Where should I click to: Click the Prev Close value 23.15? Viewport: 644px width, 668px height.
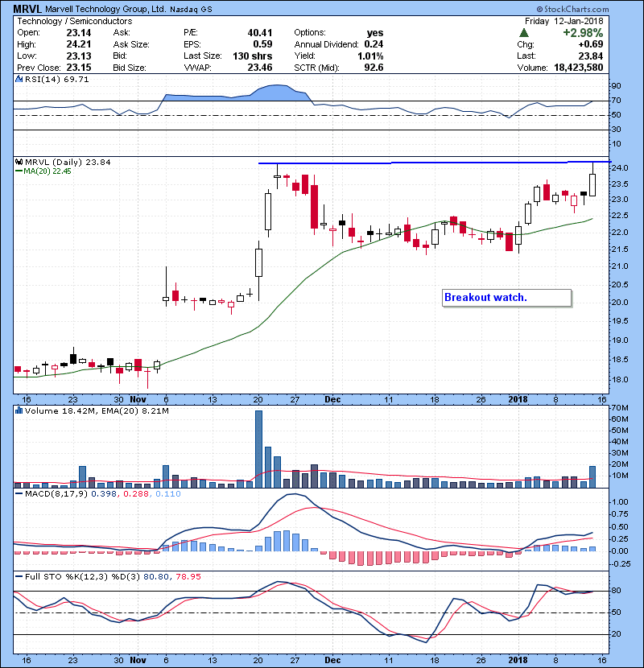pyautogui.click(x=79, y=68)
